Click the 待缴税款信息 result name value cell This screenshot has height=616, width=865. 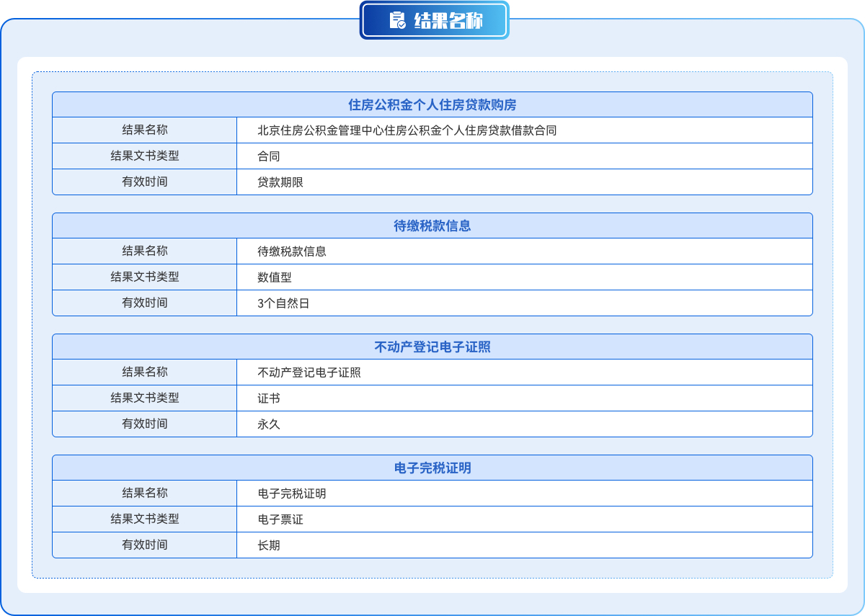click(292, 251)
